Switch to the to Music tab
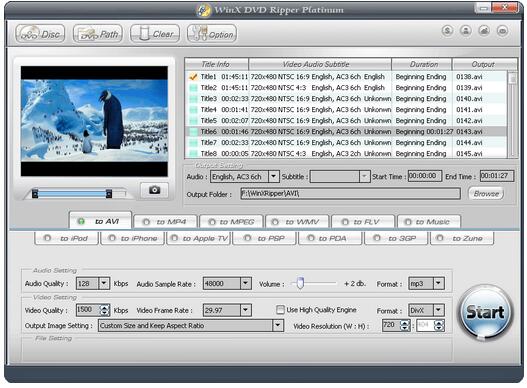Image resolution: width=527 pixels, height=388 pixels. point(429,222)
